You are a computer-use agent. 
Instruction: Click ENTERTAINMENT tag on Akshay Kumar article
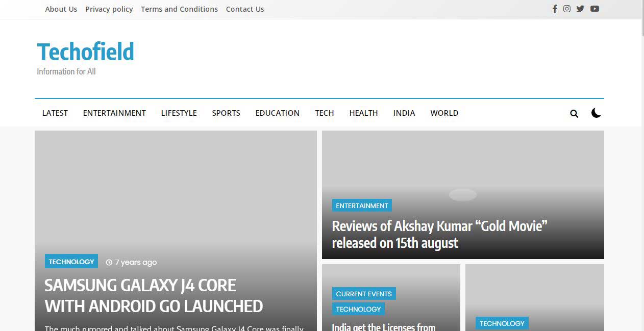tap(362, 206)
